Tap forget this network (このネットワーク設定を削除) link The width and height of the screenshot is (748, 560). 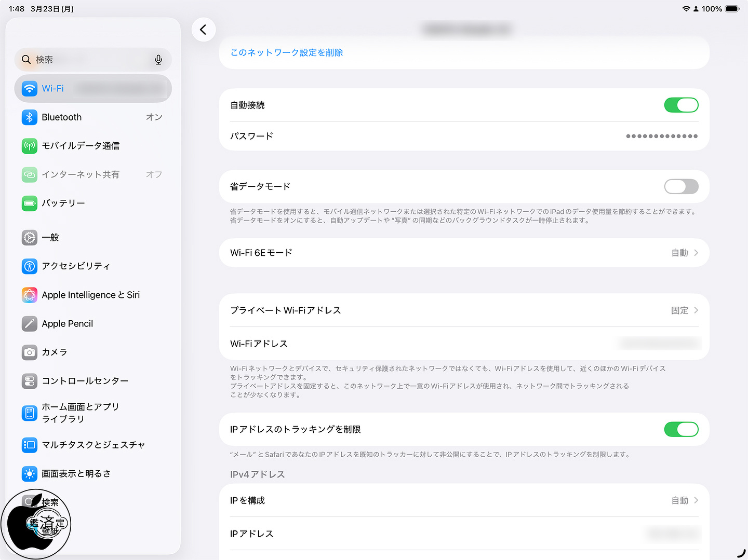point(287,52)
